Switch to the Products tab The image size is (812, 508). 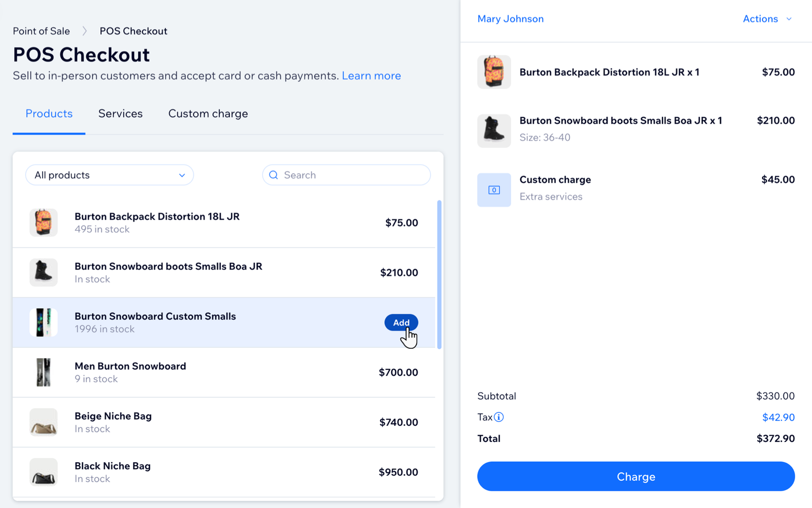(x=49, y=114)
